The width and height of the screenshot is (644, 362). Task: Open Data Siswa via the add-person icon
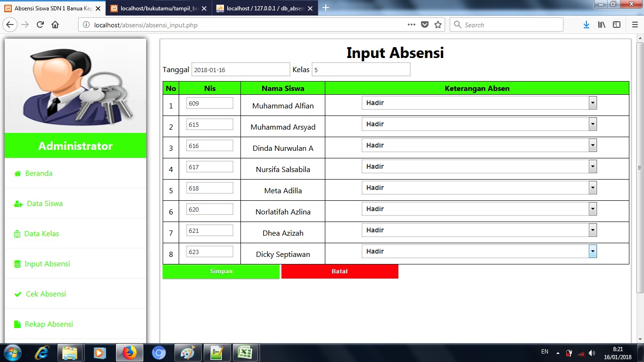[x=18, y=203]
